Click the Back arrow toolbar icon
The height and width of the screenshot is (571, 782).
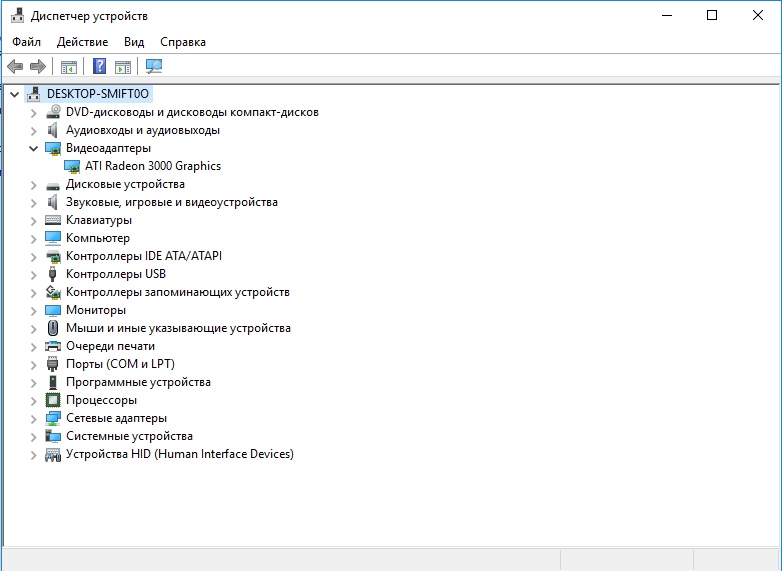15,67
